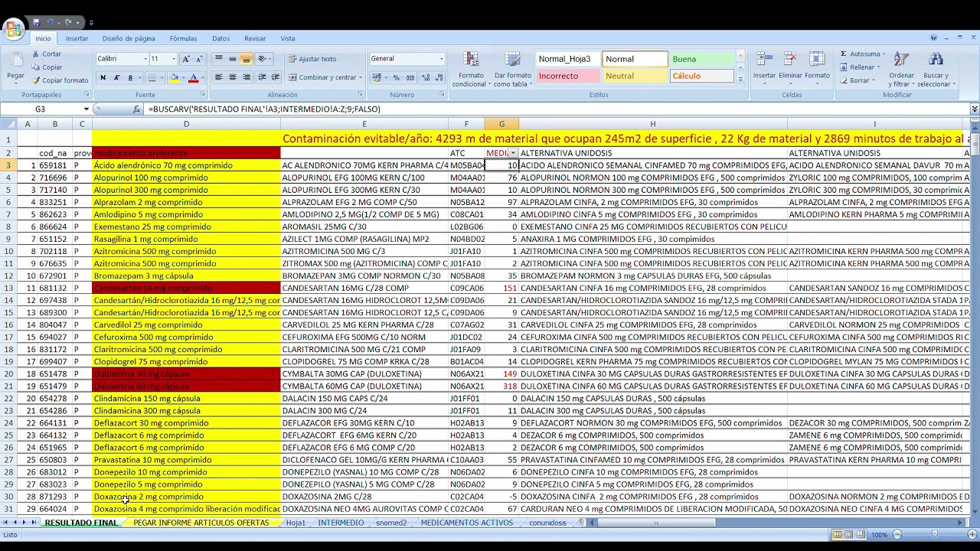
Task: Select the MEDICAMENTOS ACTIVOS sheet tab
Action: [467, 523]
